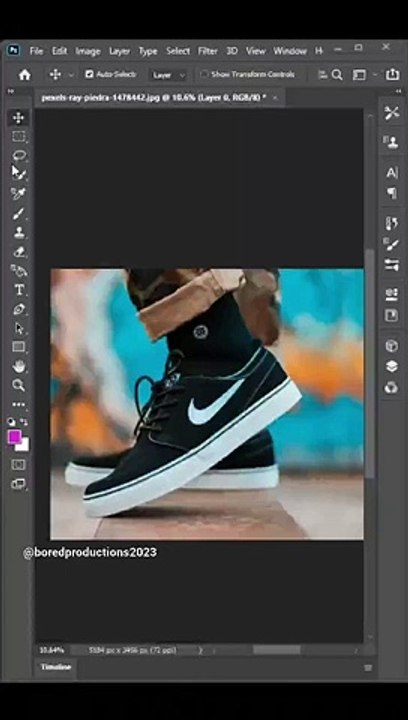Select the Lasso tool

pos(18,155)
